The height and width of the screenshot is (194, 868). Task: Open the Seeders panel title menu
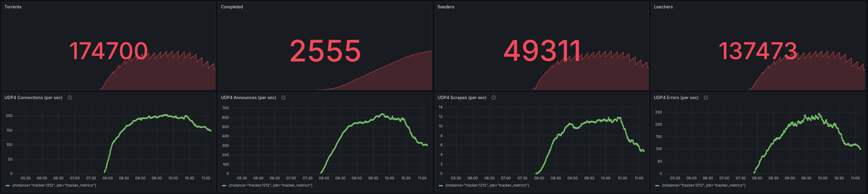(x=445, y=7)
